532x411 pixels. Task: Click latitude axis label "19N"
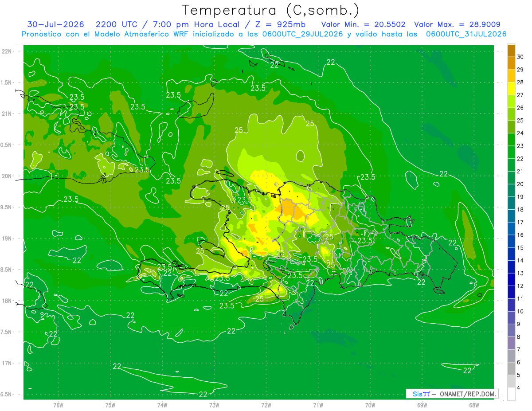7,239
